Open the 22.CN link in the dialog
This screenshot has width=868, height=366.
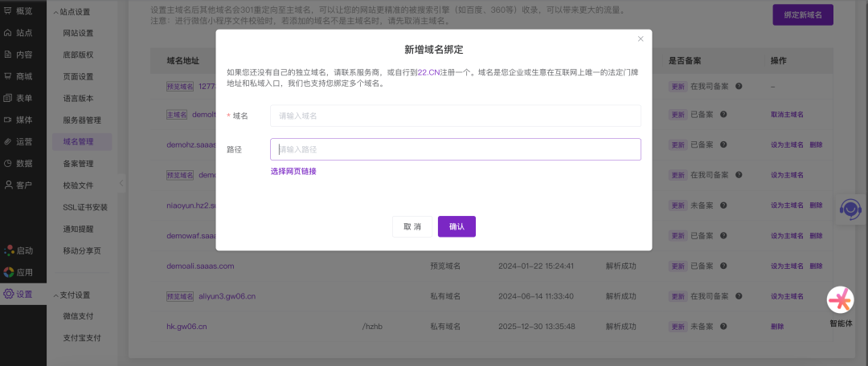pyautogui.click(x=428, y=72)
